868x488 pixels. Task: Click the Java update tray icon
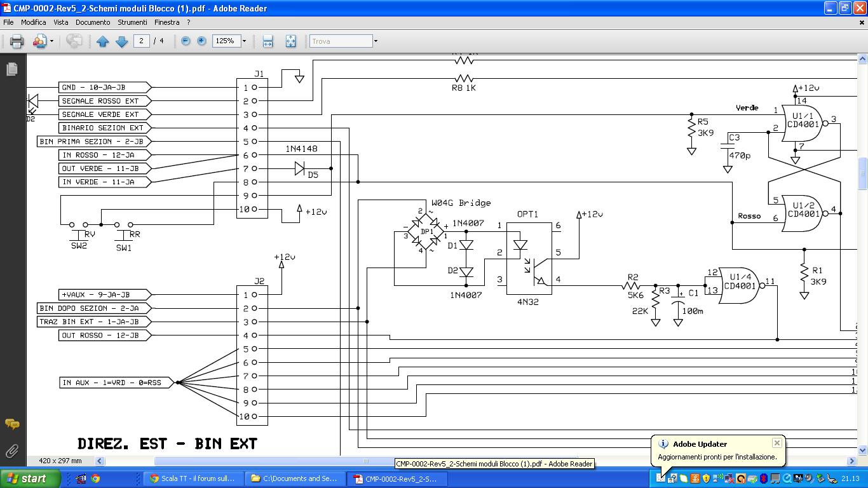coord(695,479)
